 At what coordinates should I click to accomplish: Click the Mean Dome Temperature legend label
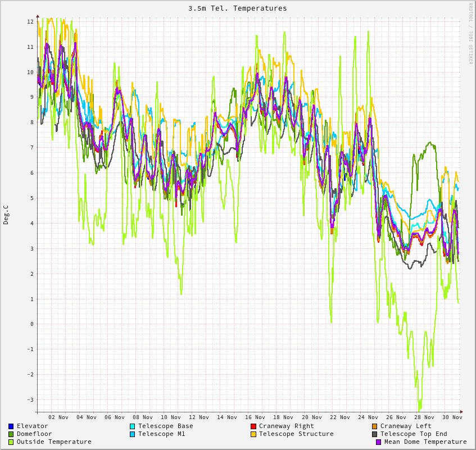[425, 442]
